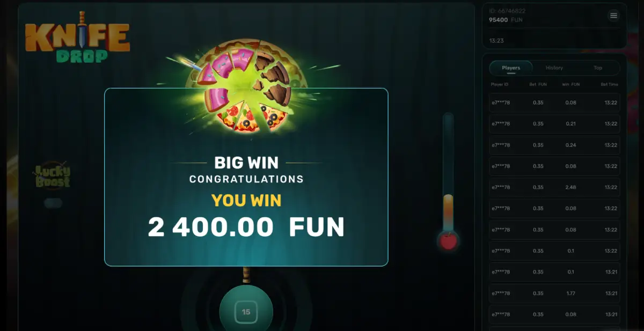The height and width of the screenshot is (331, 644).
Task: Select the player row with win 0.21
Action: coord(554,123)
